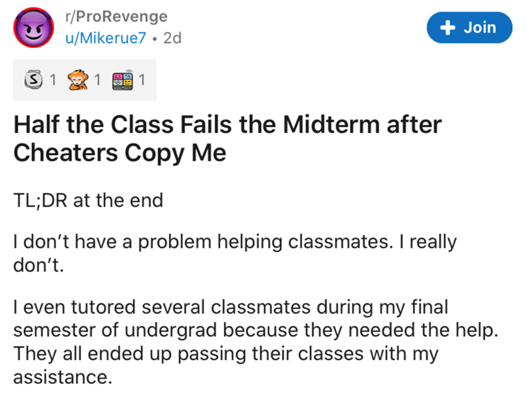Click the paragraph about tutoring classmates

[255, 341]
